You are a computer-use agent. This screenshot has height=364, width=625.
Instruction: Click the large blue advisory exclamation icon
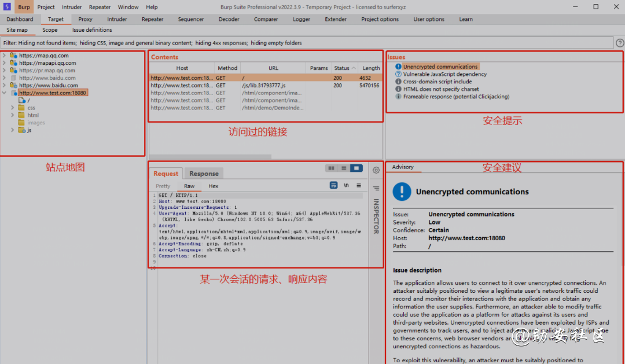pos(402,192)
